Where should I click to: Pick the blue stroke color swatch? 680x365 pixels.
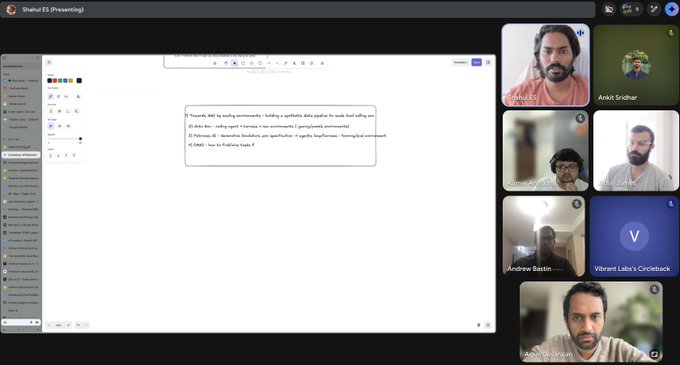pos(65,81)
